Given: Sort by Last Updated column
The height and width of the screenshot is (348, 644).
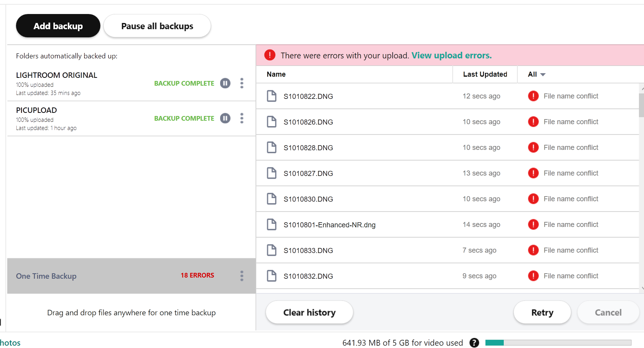Looking at the screenshot, I should (485, 74).
